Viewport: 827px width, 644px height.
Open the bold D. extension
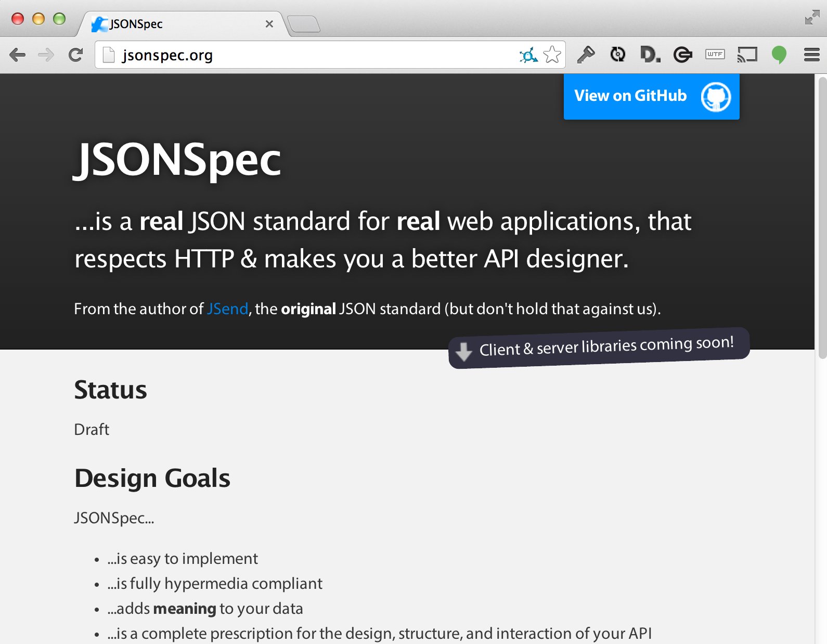tap(651, 54)
